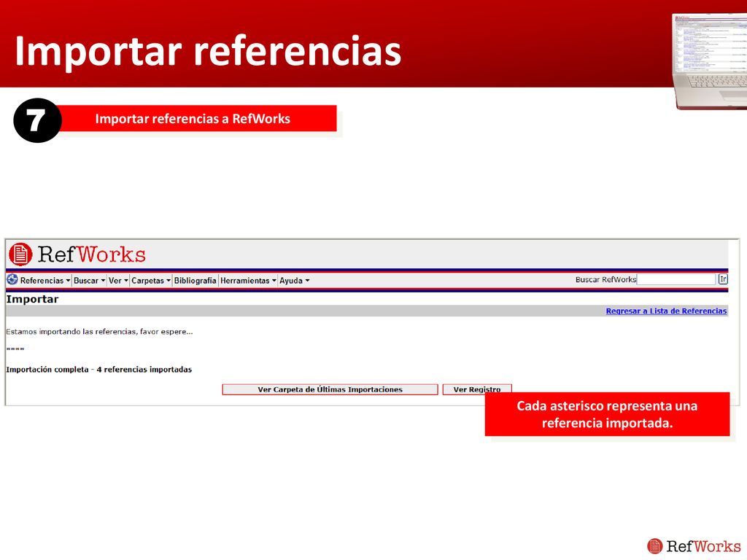
Task: Open the Bibliografía menu item
Action: [x=195, y=281]
